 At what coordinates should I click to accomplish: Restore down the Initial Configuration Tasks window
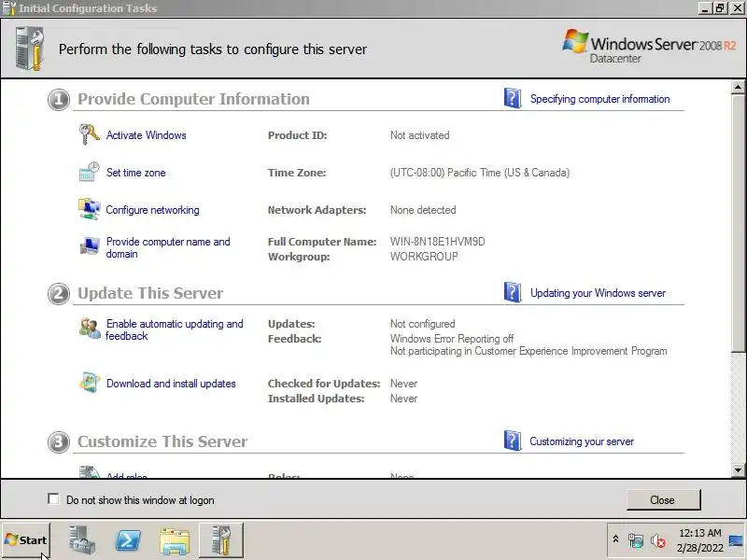721,8
